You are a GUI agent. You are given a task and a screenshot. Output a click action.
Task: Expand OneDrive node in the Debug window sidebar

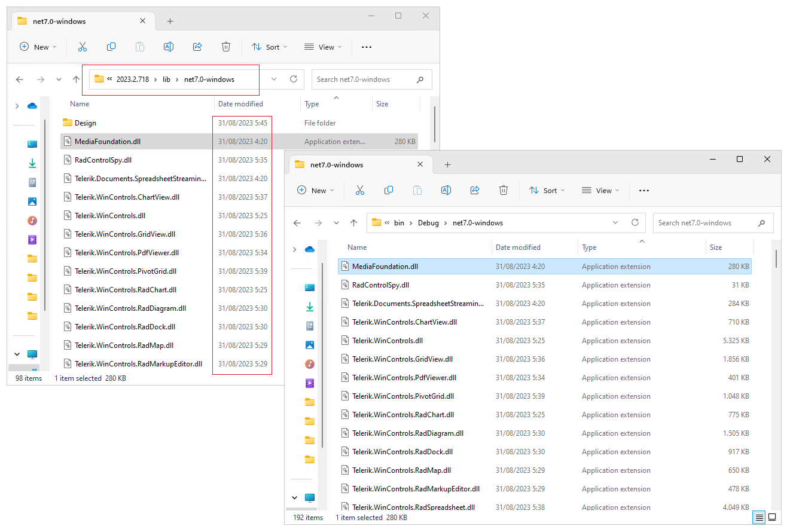click(294, 249)
